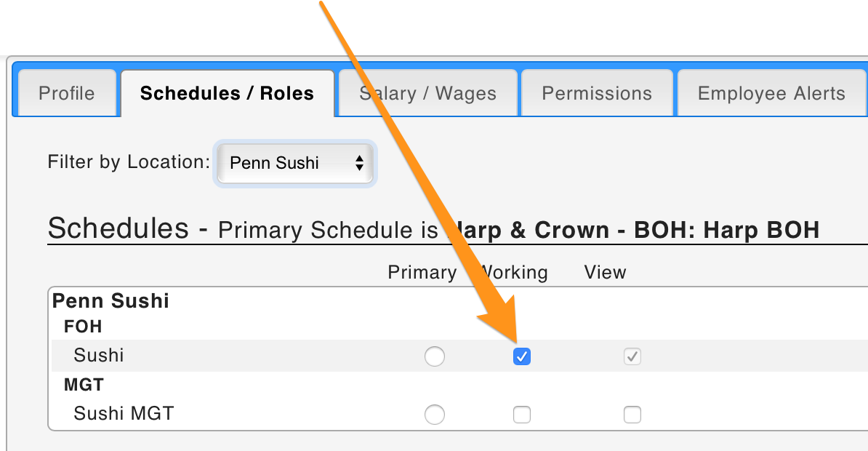Set Sushi MGT row as Primary schedule
Image resolution: width=868 pixels, height=451 pixels.
coord(435,415)
